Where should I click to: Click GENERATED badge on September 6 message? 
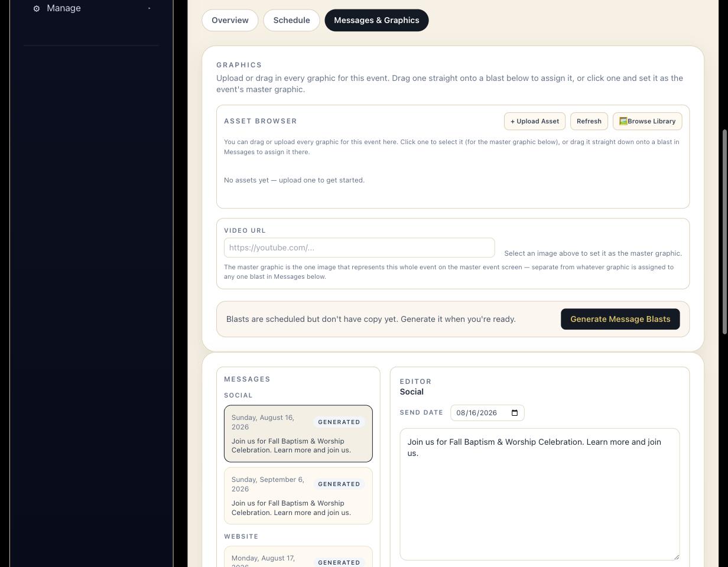pyautogui.click(x=339, y=484)
